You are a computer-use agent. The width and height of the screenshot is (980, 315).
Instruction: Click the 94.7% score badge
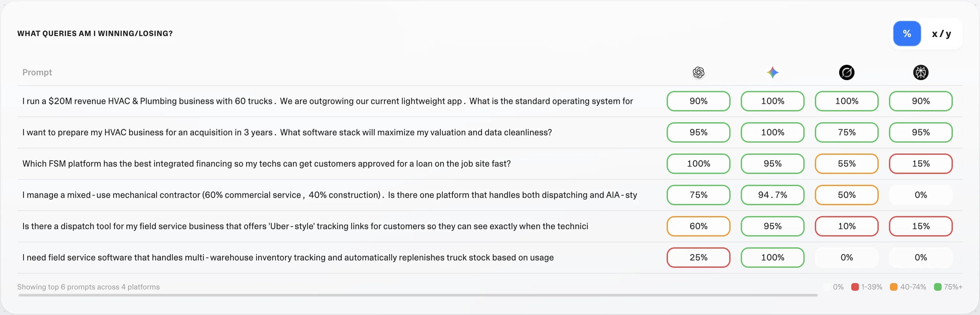(x=772, y=195)
